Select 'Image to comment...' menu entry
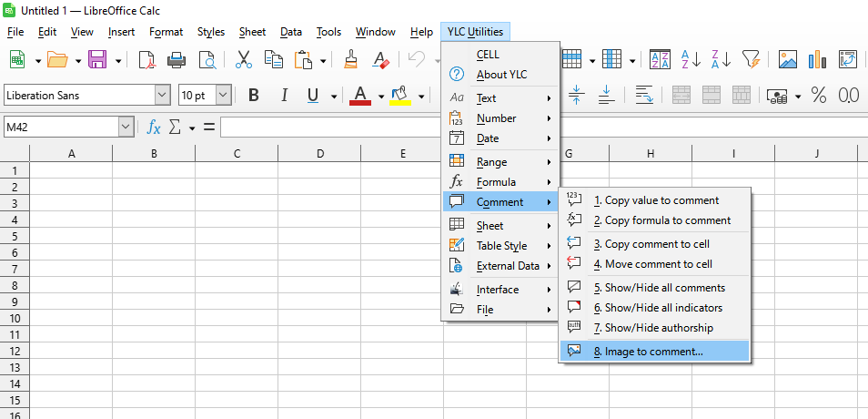Screen dimensions: 868x419 tap(648, 352)
